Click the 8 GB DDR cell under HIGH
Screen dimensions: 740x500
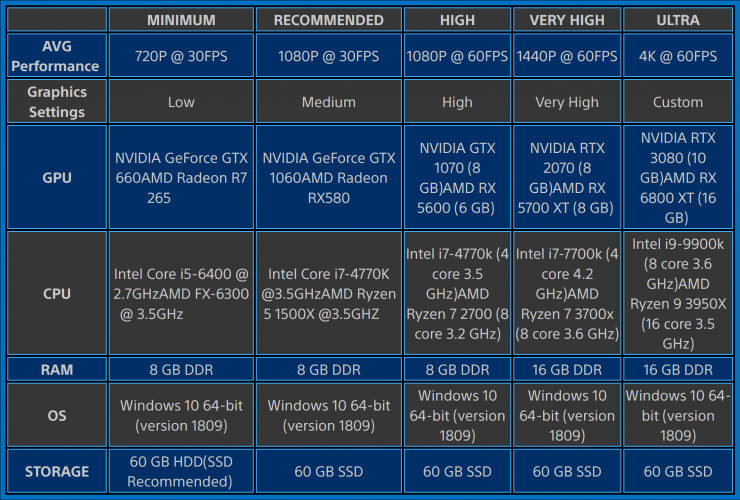click(457, 369)
